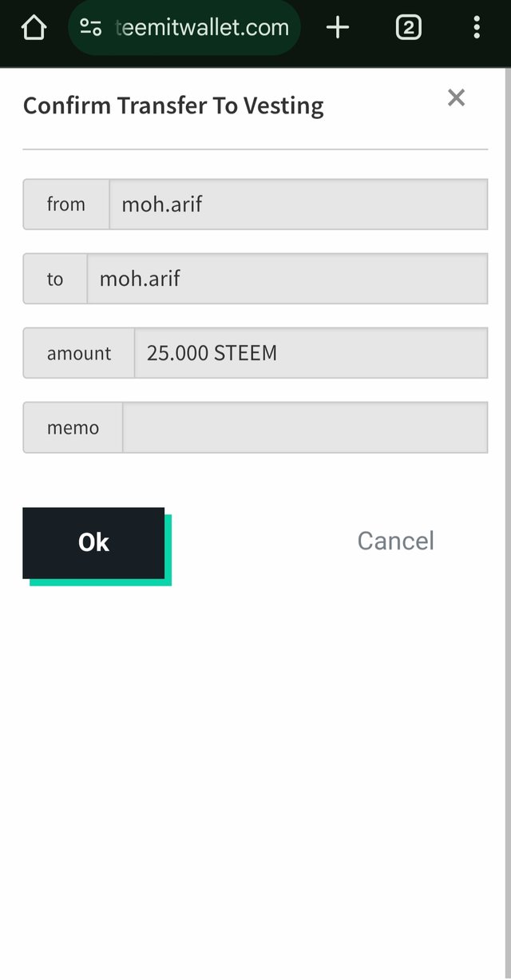Viewport: 511px width, 980px height.
Task: Open the three-dot browser menu
Action: point(477,28)
